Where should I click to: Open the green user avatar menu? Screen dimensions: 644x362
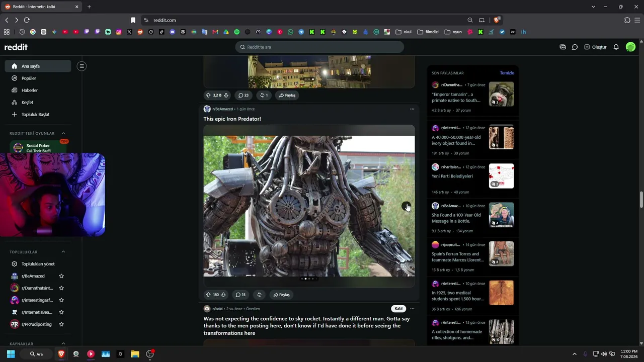tap(630, 47)
